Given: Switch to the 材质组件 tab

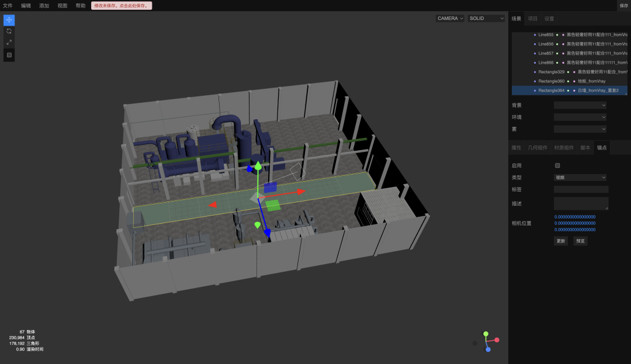Looking at the screenshot, I should pyautogui.click(x=564, y=148).
